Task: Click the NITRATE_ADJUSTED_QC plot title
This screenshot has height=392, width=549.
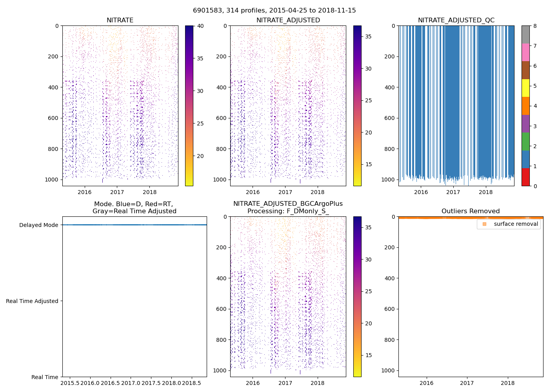Action: click(456, 20)
